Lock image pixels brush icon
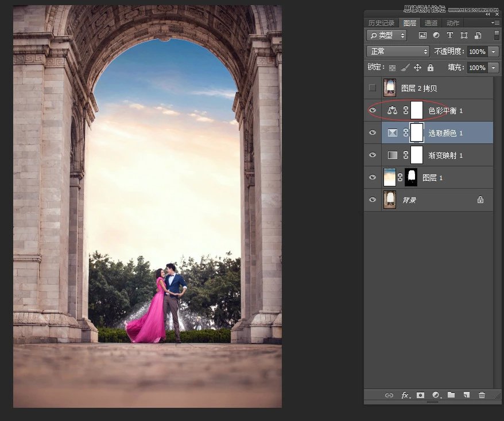 [x=405, y=68]
